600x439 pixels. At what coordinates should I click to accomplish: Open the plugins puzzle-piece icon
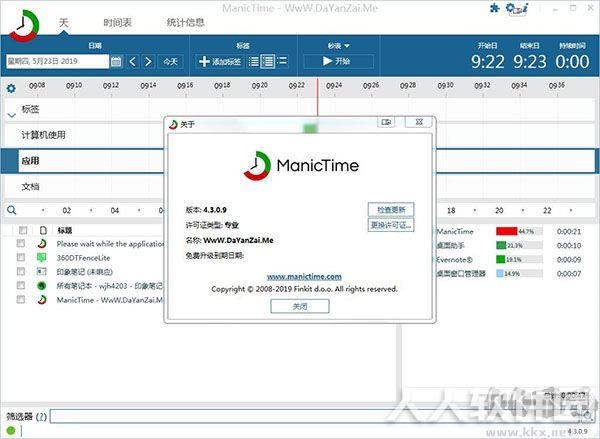pos(495,8)
